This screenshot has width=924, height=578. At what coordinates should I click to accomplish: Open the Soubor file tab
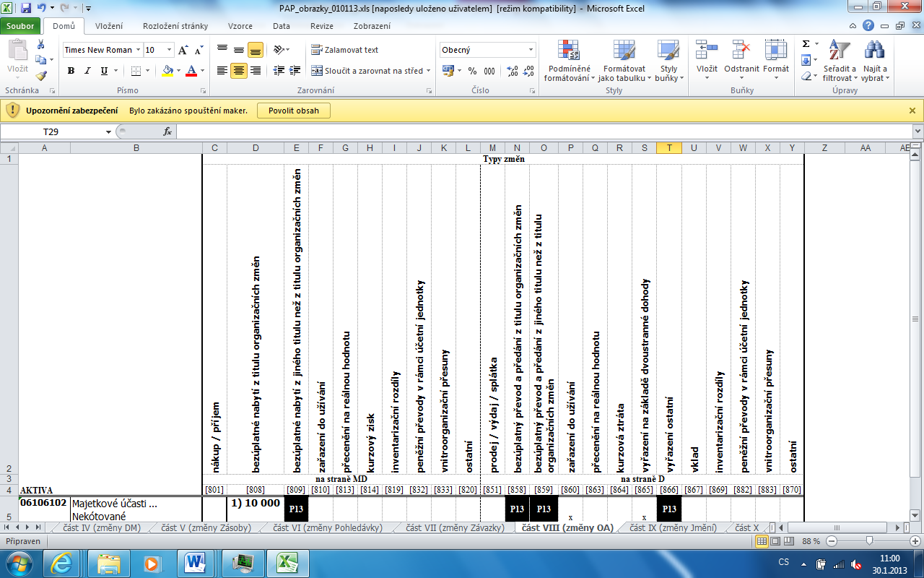(x=21, y=26)
